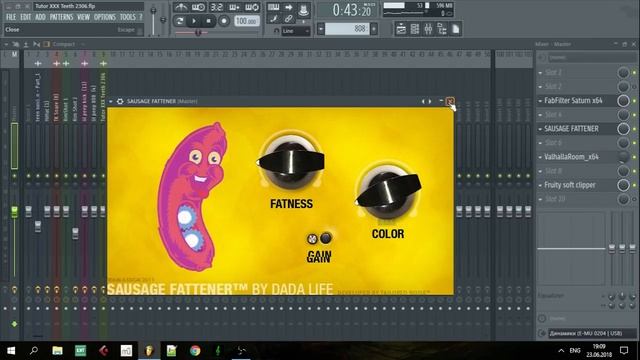
Task: Open Fruity soft clipper slot arrow menu
Action: (540, 185)
